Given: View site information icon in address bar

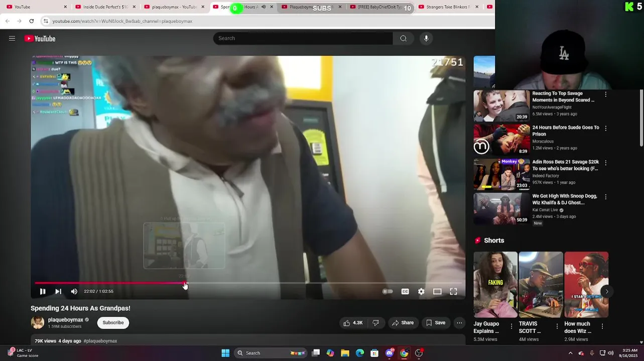Looking at the screenshot, I should point(46,21).
